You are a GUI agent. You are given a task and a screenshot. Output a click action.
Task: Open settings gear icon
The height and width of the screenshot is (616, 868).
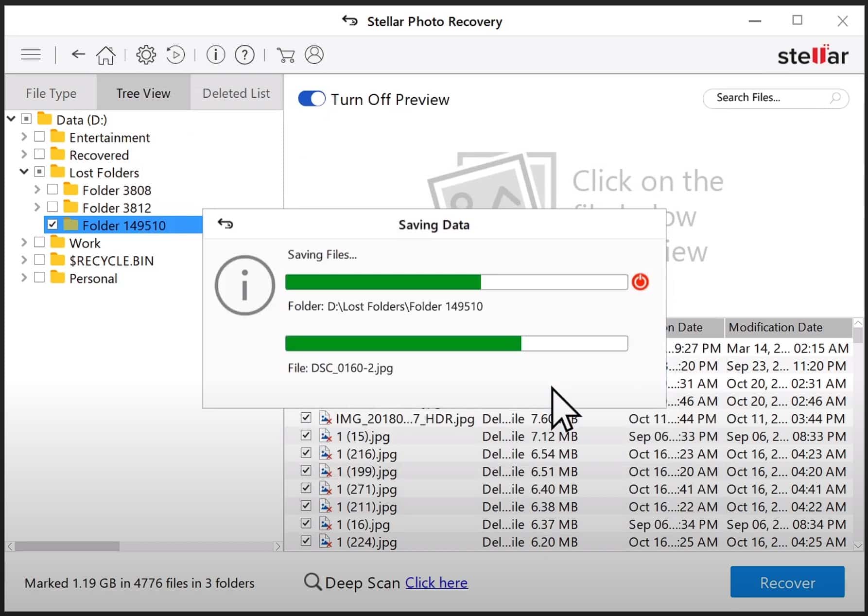point(146,55)
